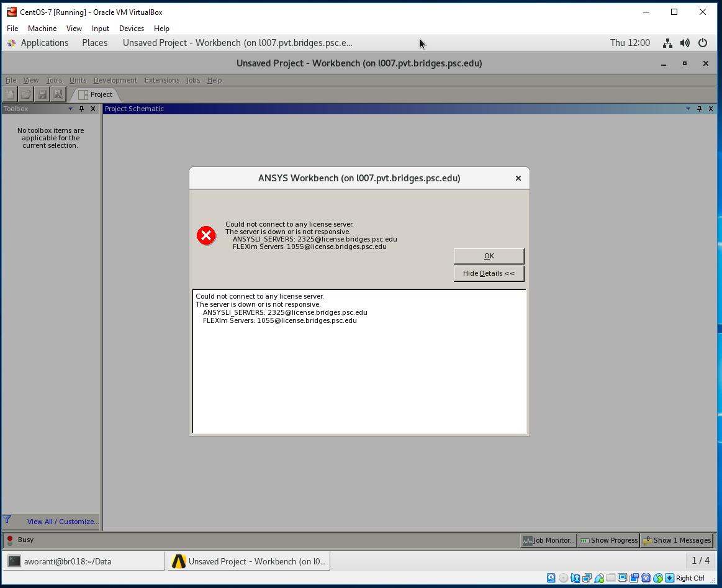Open the VirtualBox Devices menu
This screenshot has width=722, height=588.
(x=131, y=29)
